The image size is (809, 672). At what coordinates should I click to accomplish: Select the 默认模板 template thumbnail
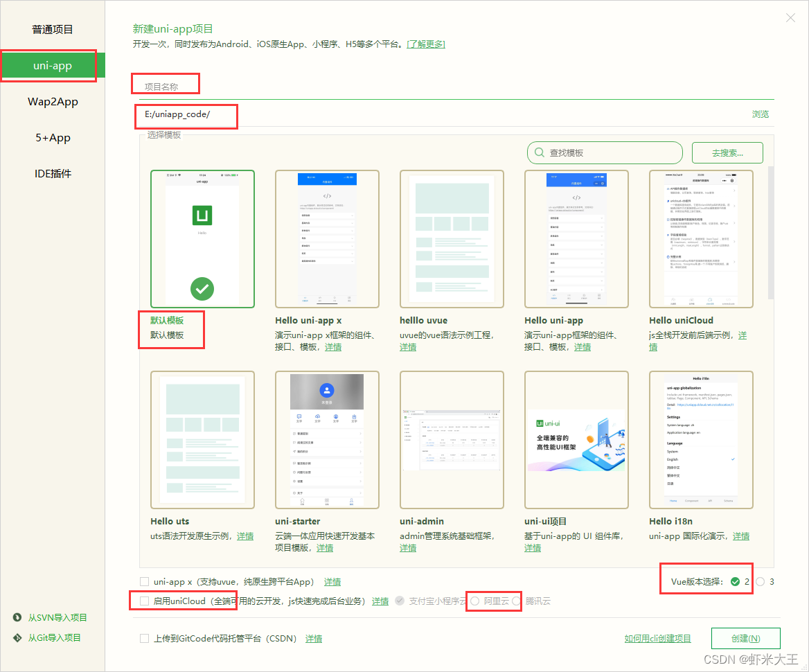(x=202, y=239)
